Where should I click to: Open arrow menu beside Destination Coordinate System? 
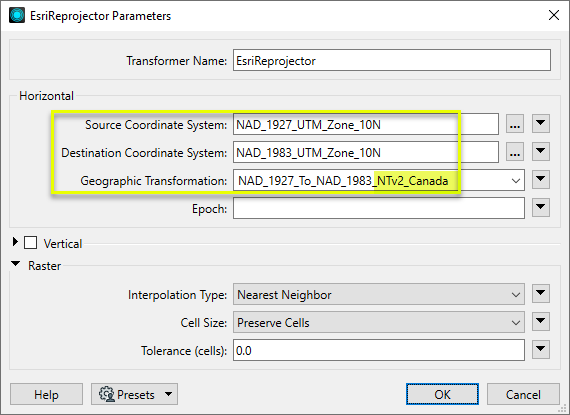[x=541, y=152]
